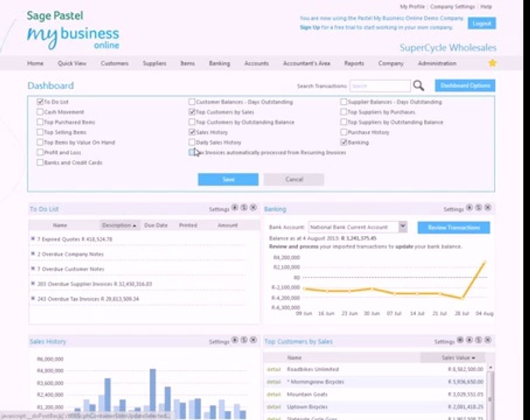The height and width of the screenshot is (420, 530).
Task: Open the Administration menu
Action: tap(437, 63)
